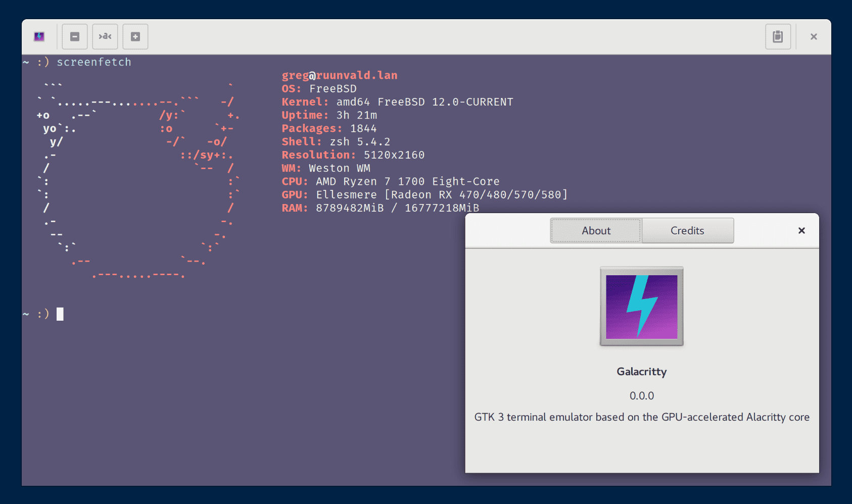Click the WM: Weston WM line
852x504 pixels.
tap(326, 168)
